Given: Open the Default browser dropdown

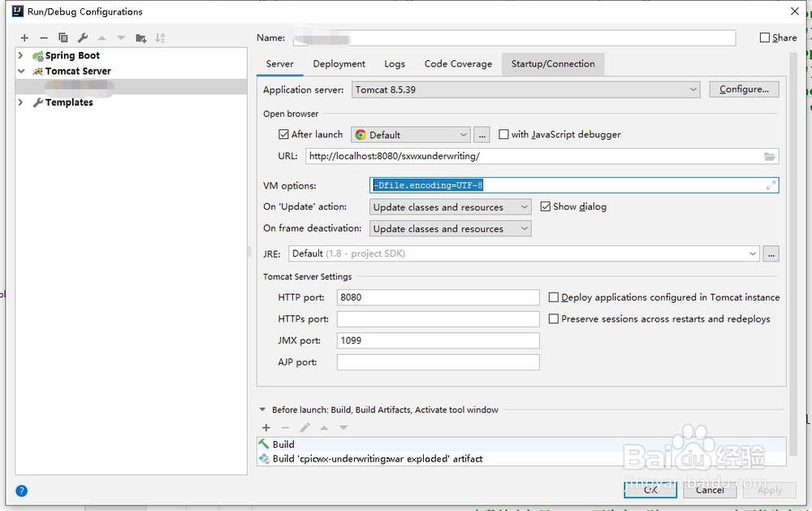Looking at the screenshot, I should [411, 135].
